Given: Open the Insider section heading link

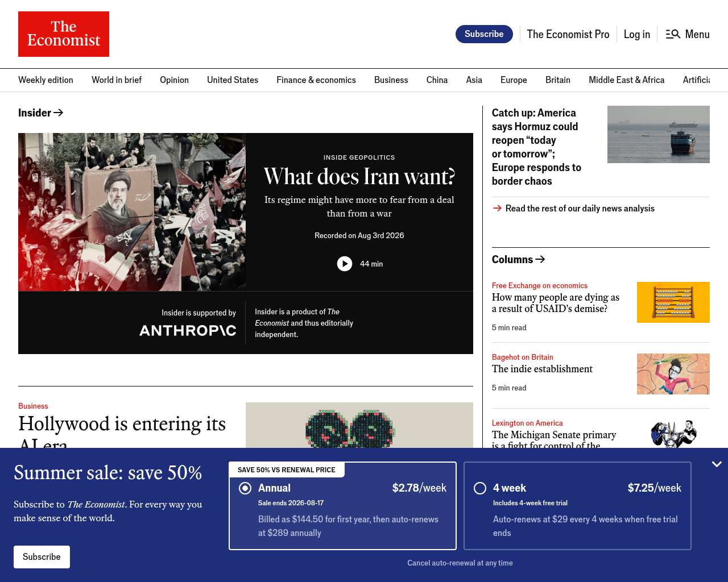Looking at the screenshot, I should [x=40, y=113].
